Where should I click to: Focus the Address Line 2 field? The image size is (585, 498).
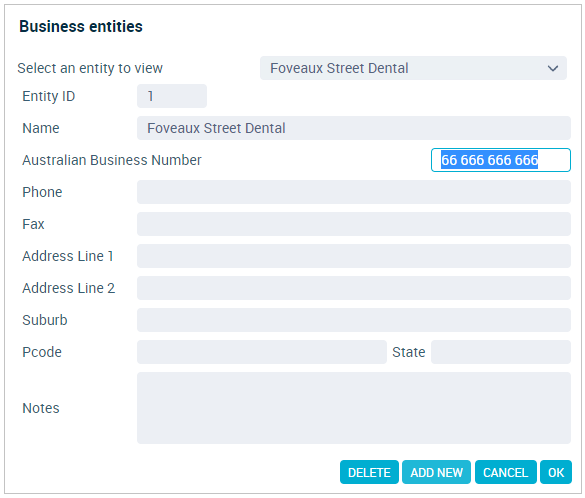[x=354, y=288]
